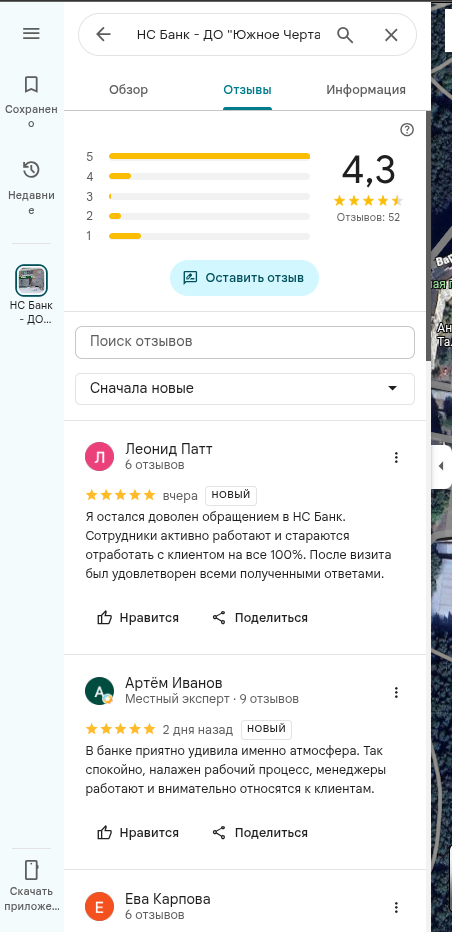
Task: Open the hamburger menu
Action: pyautogui.click(x=31, y=33)
